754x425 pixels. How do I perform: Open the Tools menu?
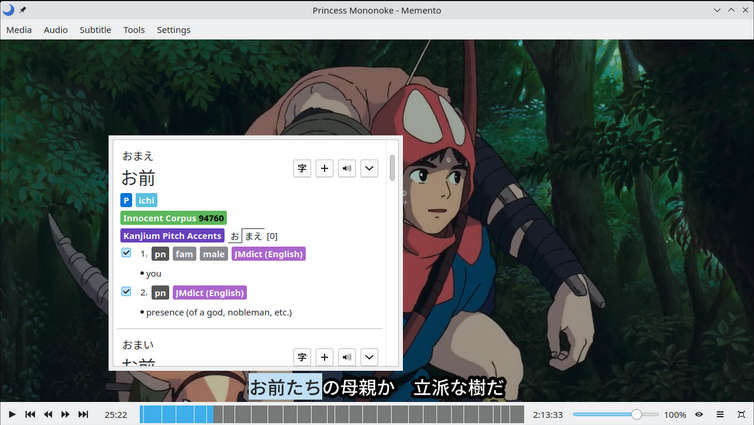pos(134,30)
